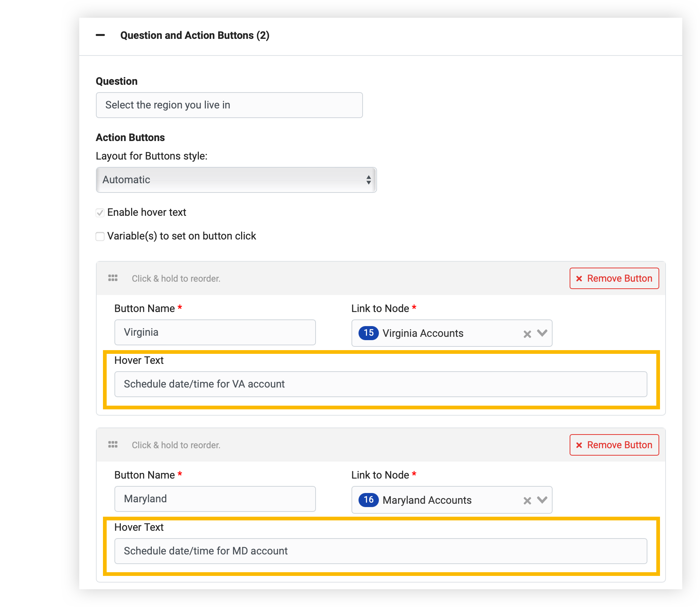The height and width of the screenshot is (607, 700).
Task: Click the reorder drag handle on Maryland row
Action: point(112,445)
